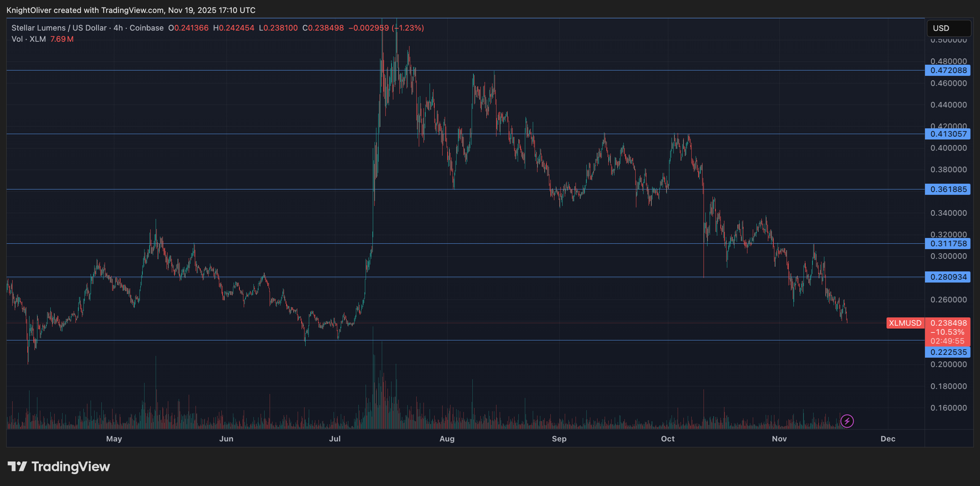Click the 02:49:55 candle countdown timer
980x486 pixels.
pyautogui.click(x=948, y=341)
